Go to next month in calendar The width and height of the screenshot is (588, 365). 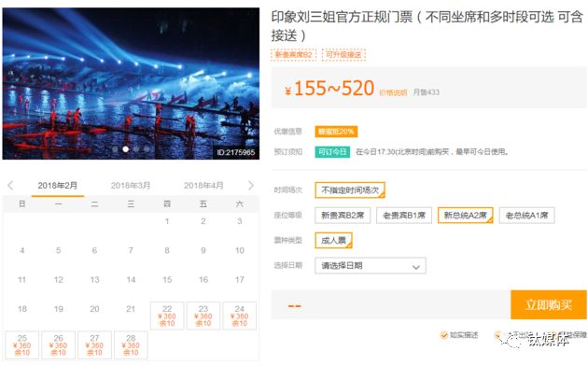tap(251, 186)
